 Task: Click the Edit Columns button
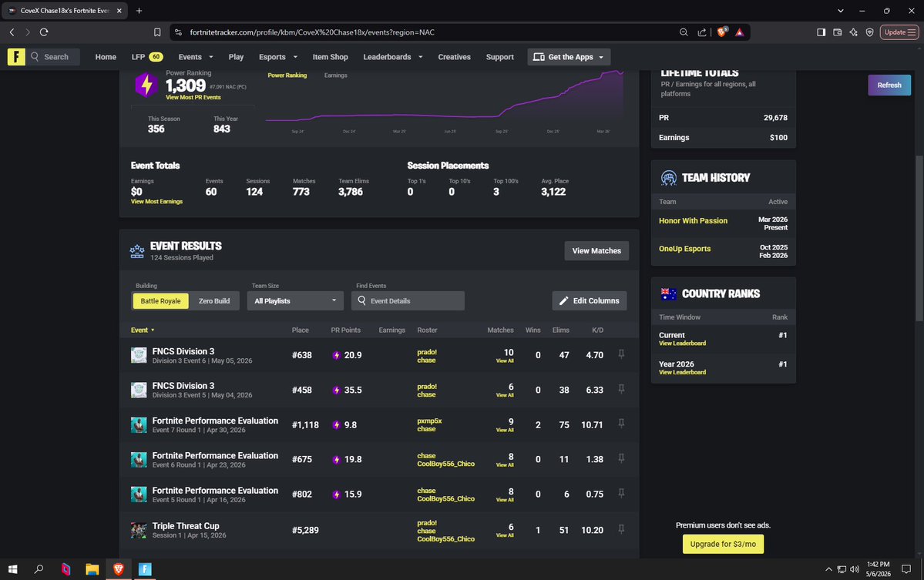tap(590, 301)
